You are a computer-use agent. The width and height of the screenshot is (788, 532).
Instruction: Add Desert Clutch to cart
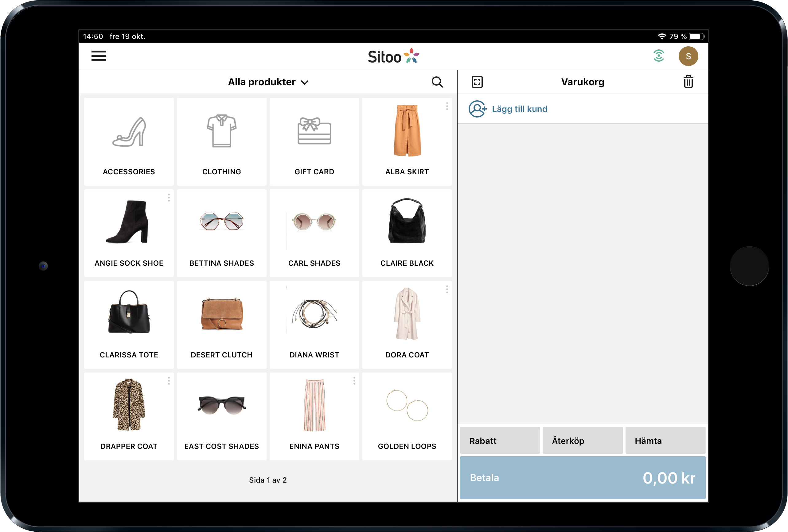221,325
